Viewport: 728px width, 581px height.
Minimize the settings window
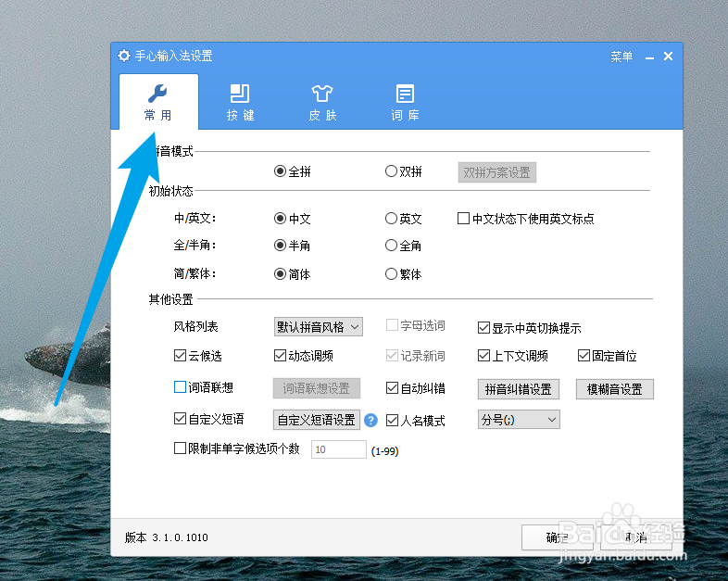(649, 57)
